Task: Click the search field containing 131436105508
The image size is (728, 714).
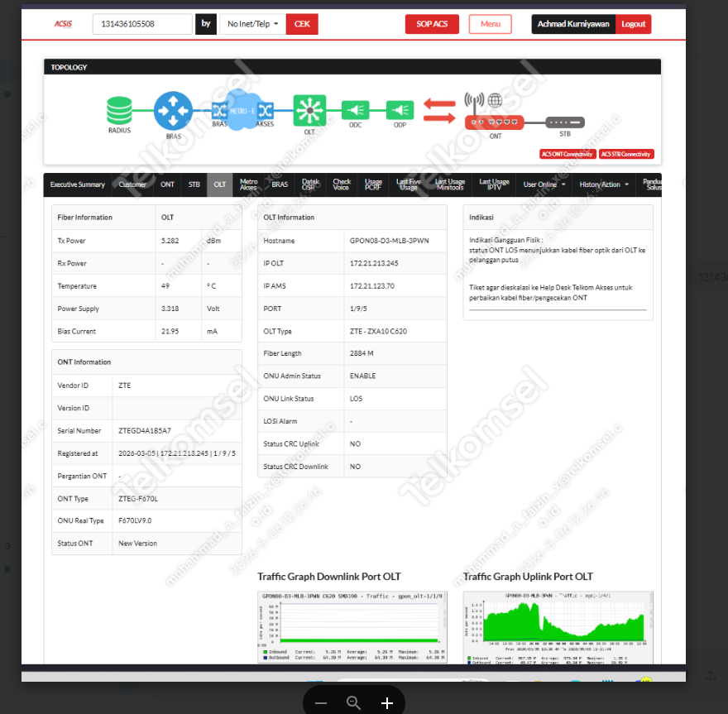Action: click(142, 24)
